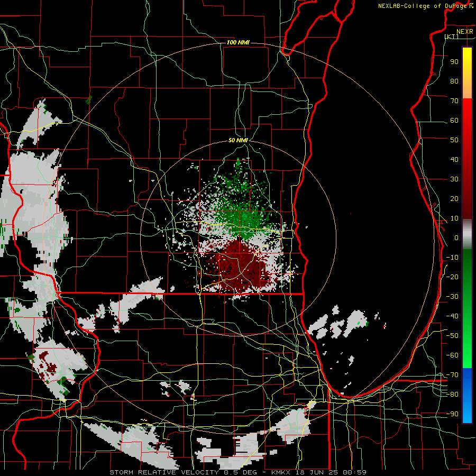Select the -90 knot scale label
This screenshot has height=476, width=476.
click(x=452, y=414)
